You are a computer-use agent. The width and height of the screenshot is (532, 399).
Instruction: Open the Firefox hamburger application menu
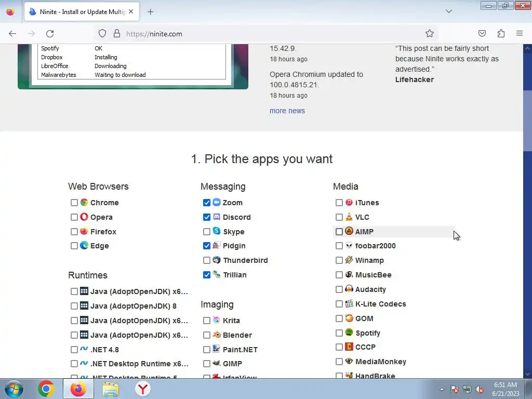pos(520,33)
